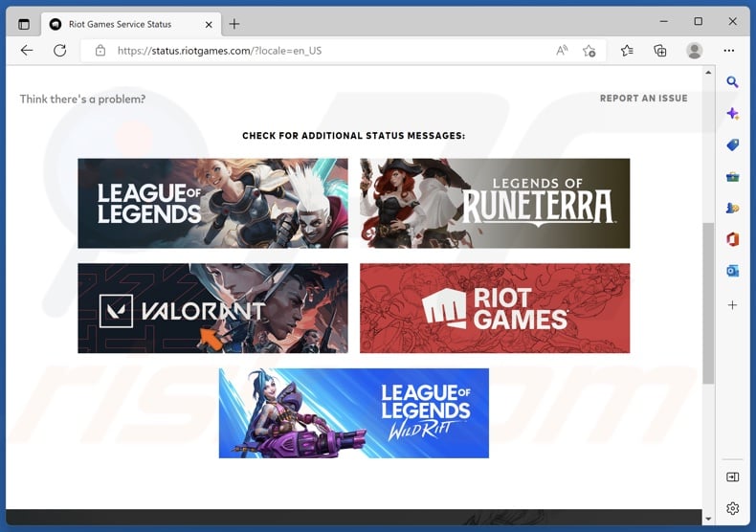The height and width of the screenshot is (532, 756).
Task: Add a new sidebar app
Action: click(x=732, y=305)
